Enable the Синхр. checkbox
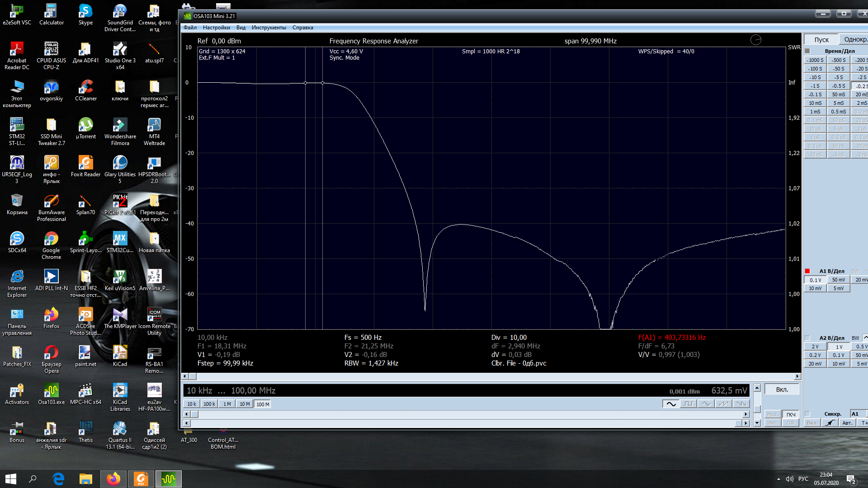This screenshot has height=488, width=868. [x=807, y=414]
